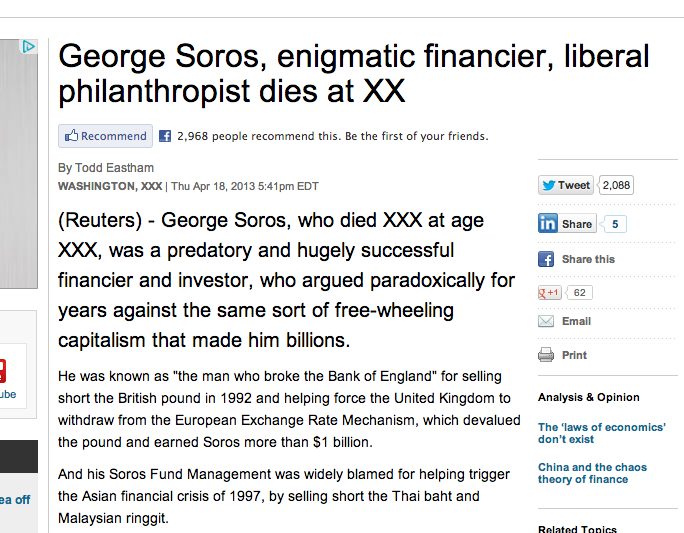Click the Print text link
Viewport: 684px width, 533px height.
tap(574, 355)
